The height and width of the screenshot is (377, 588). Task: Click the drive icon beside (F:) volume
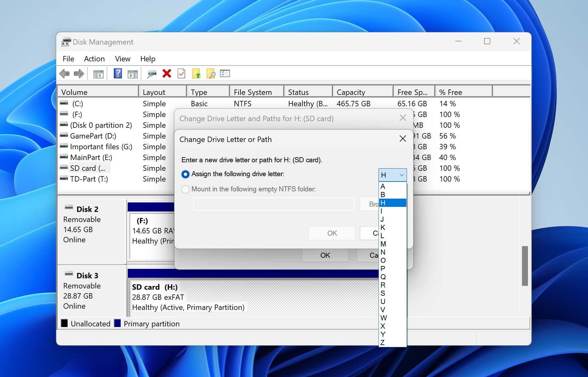pos(64,114)
